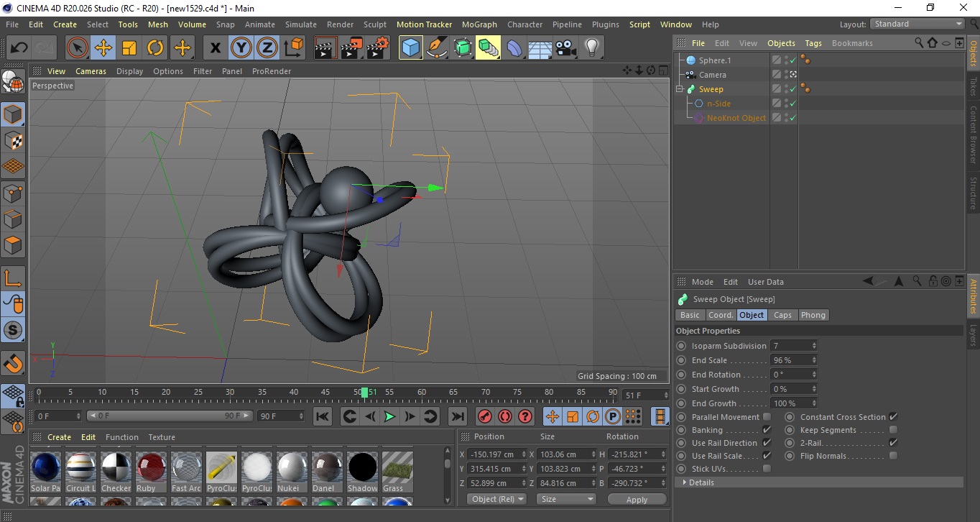Image resolution: width=980 pixels, height=522 pixels.
Task: Click the Camera object toolbar icon
Action: pos(566,48)
